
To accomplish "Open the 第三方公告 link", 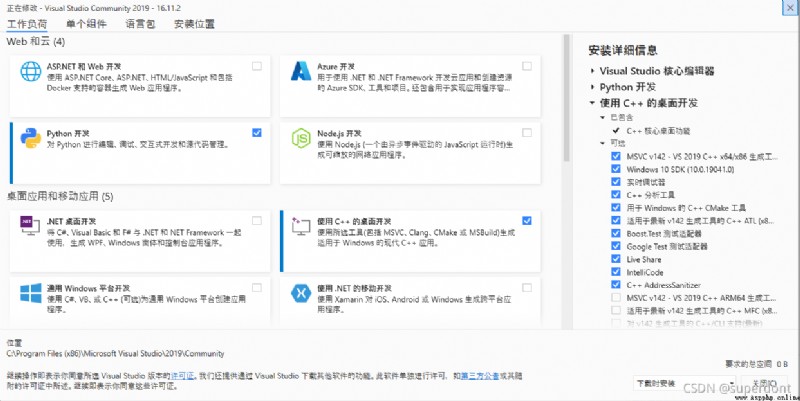I will click(x=480, y=376).
